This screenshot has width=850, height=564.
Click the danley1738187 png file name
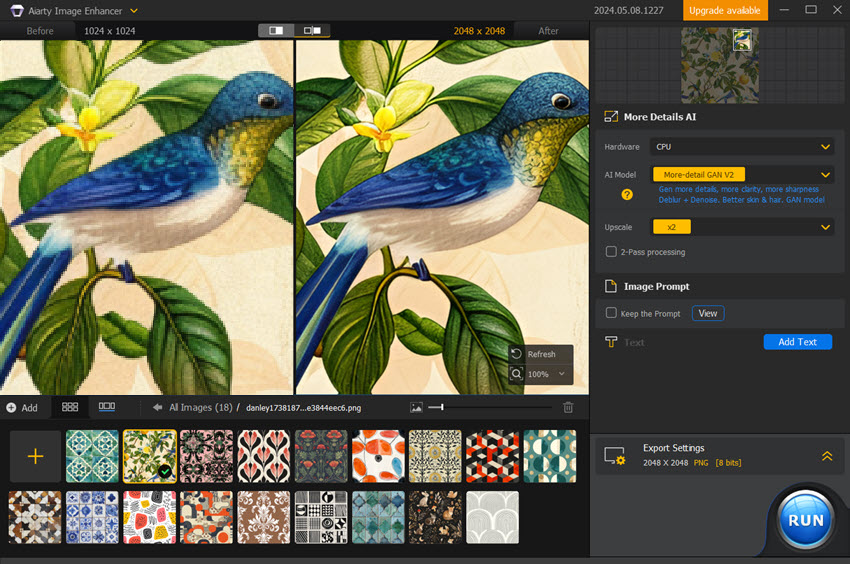point(303,408)
